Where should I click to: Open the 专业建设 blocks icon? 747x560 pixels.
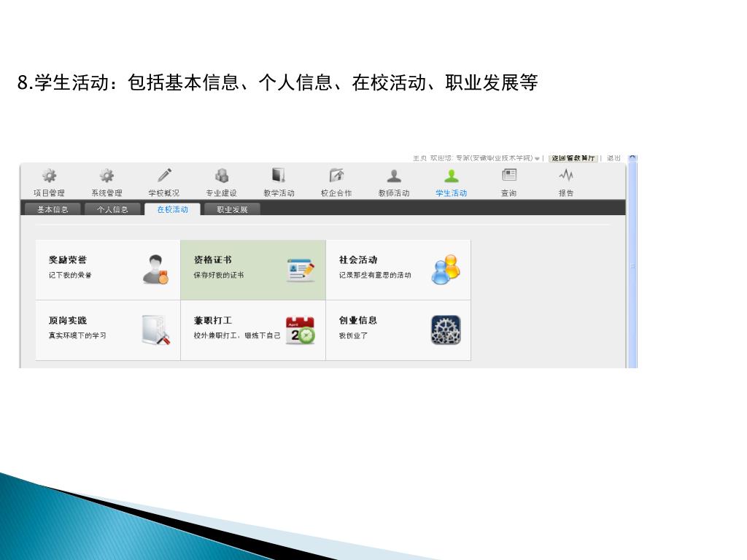tap(222, 175)
